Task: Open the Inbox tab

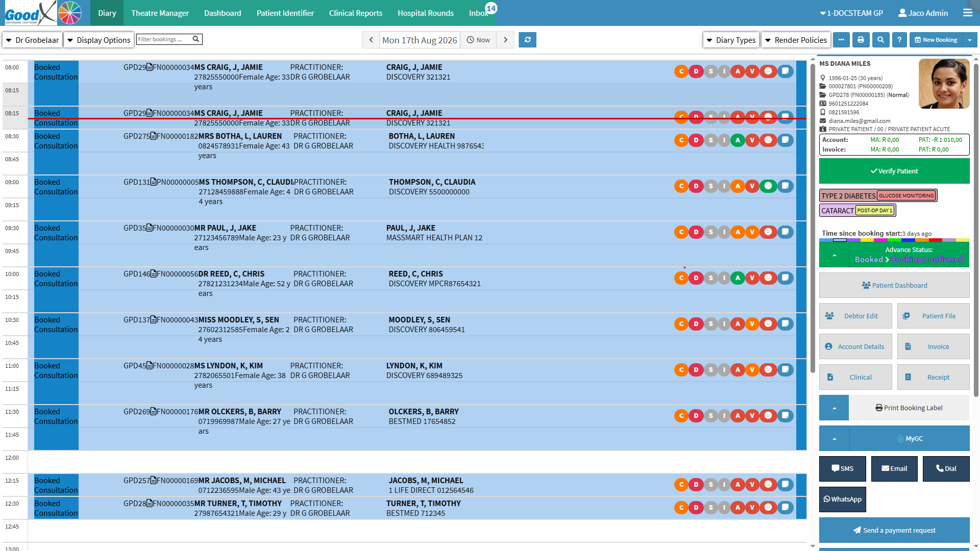Action: pos(479,13)
